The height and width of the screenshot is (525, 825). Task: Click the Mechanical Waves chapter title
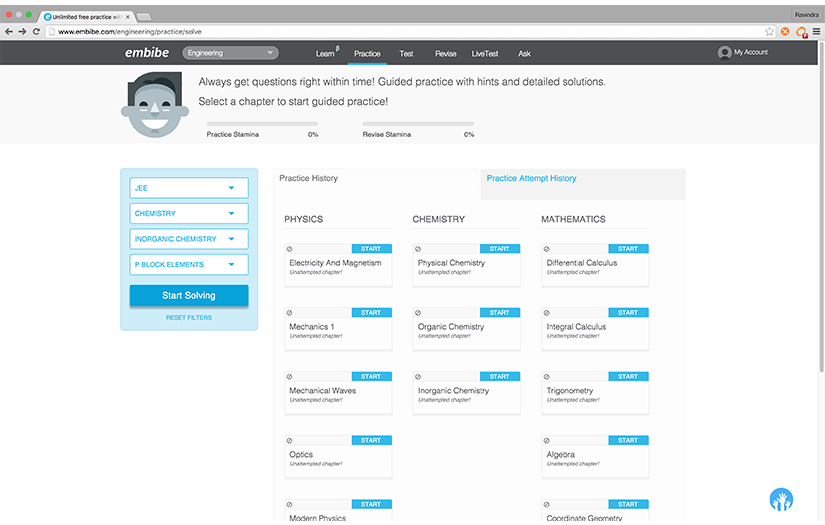click(323, 391)
